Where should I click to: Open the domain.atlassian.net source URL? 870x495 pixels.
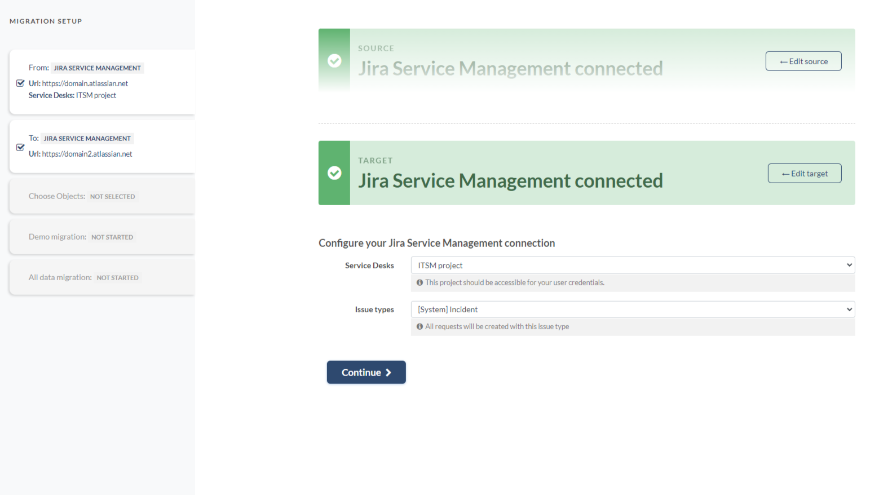tap(85, 83)
